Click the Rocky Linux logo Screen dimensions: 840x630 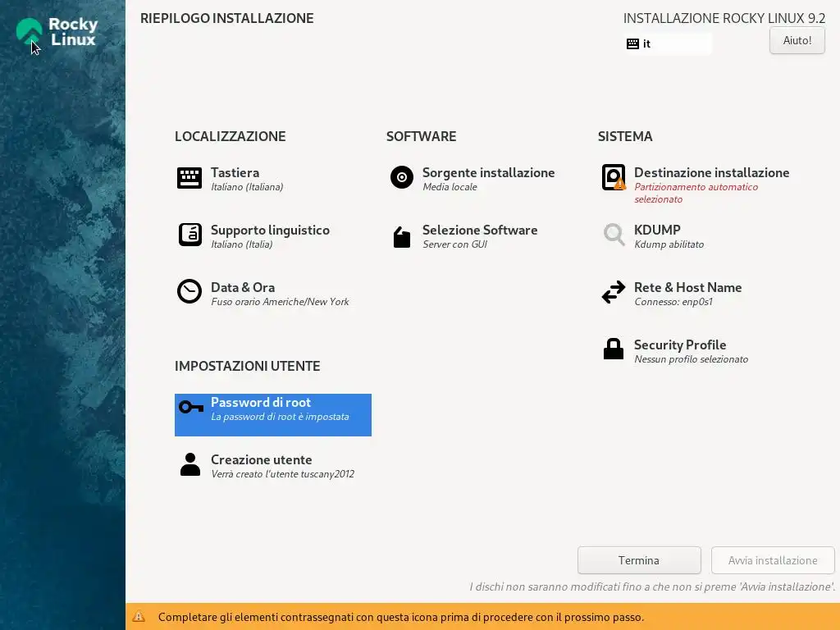coord(57,32)
